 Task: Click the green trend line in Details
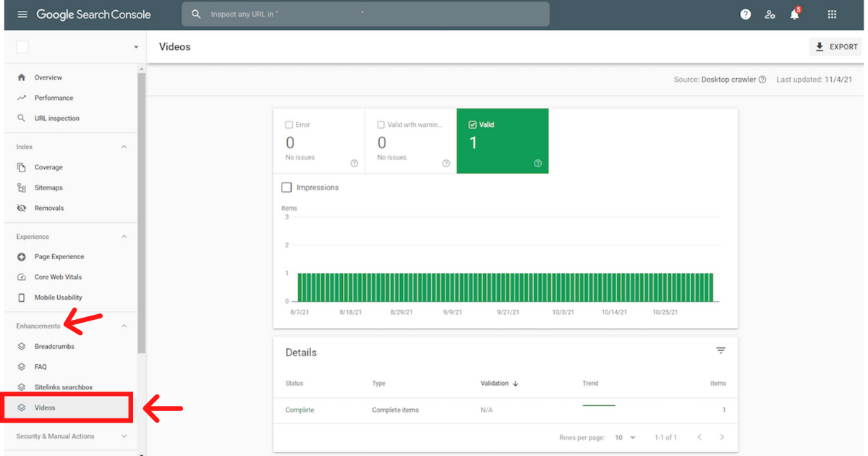(x=599, y=405)
